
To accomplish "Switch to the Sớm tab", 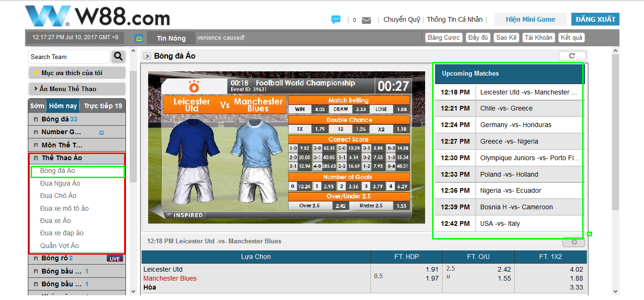I will [x=37, y=106].
